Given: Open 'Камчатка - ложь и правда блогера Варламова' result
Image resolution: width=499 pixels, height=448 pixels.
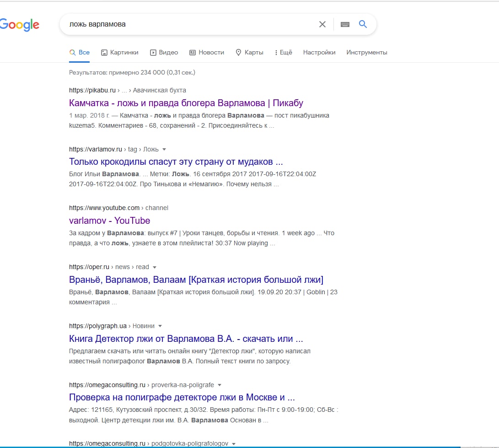Looking at the screenshot, I should pos(186,103).
